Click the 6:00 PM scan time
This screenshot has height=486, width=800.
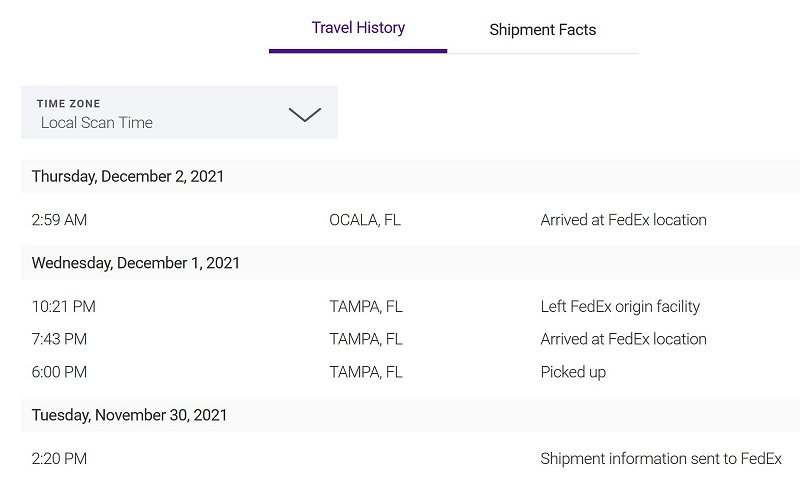pos(59,372)
